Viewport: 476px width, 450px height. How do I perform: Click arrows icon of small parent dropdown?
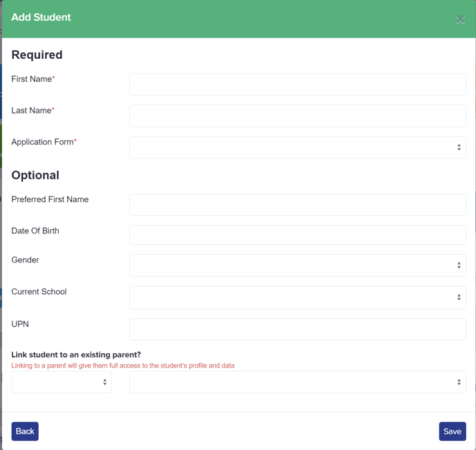coord(104,382)
